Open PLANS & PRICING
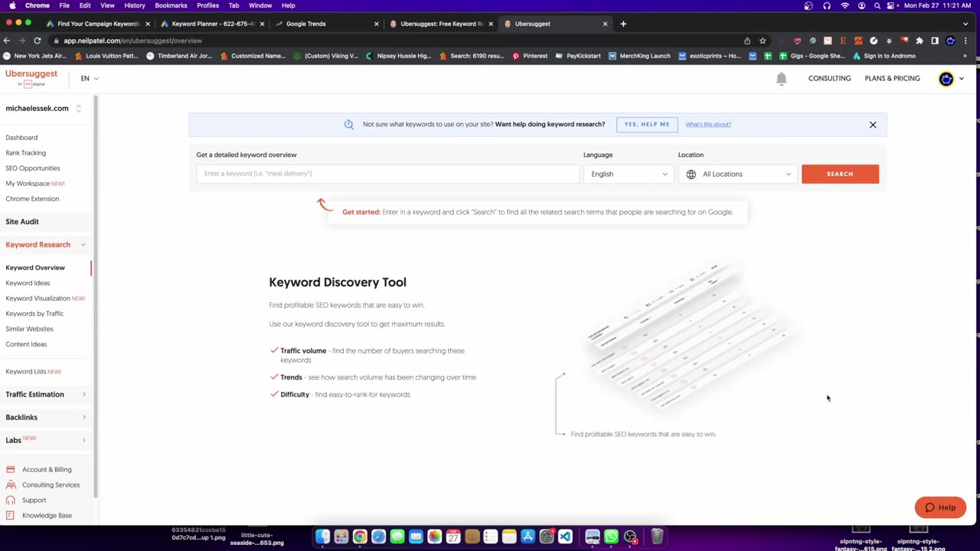The width and height of the screenshot is (980, 551). [x=892, y=78]
